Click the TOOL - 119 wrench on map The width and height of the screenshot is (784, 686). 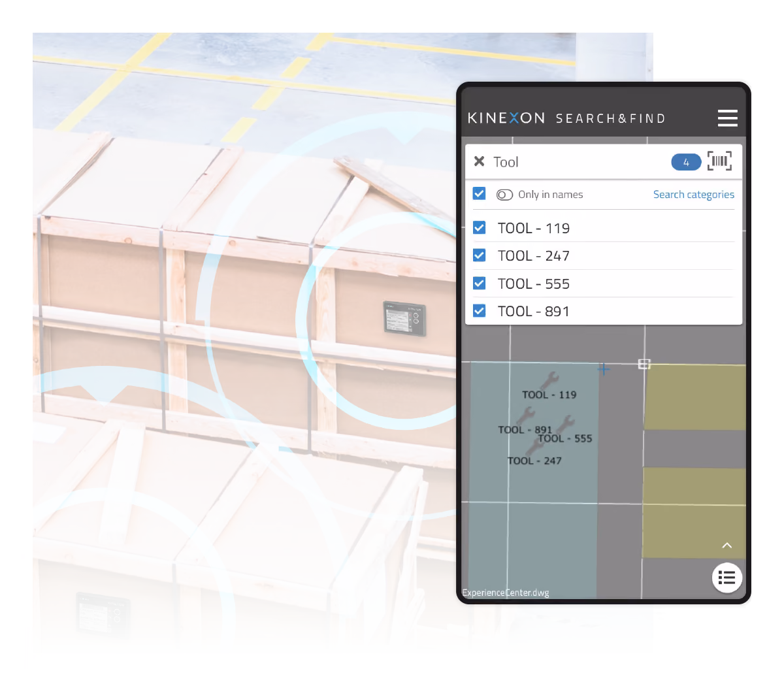click(549, 381)
